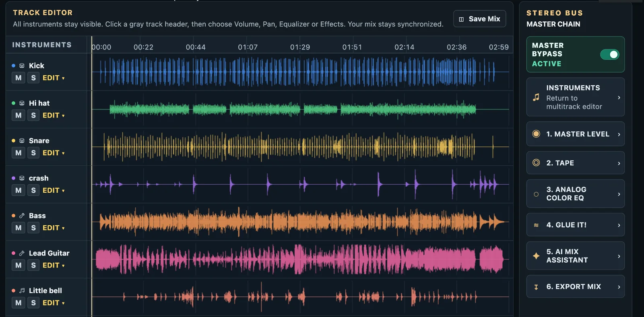Click the Master Level circle icon
Viewport: 644px width, 317px height.
point(536,134)
